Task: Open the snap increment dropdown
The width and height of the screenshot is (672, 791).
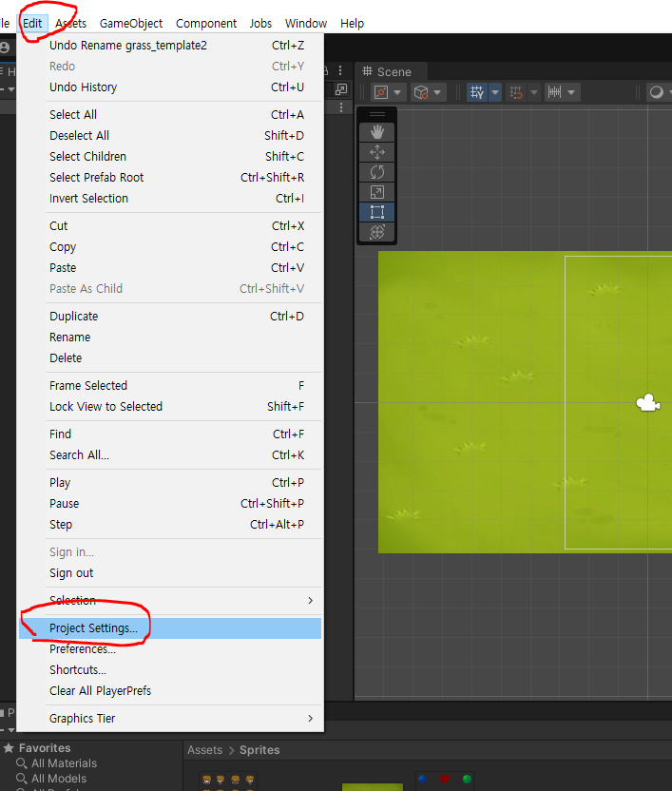Action: click(x=574, y=92)
